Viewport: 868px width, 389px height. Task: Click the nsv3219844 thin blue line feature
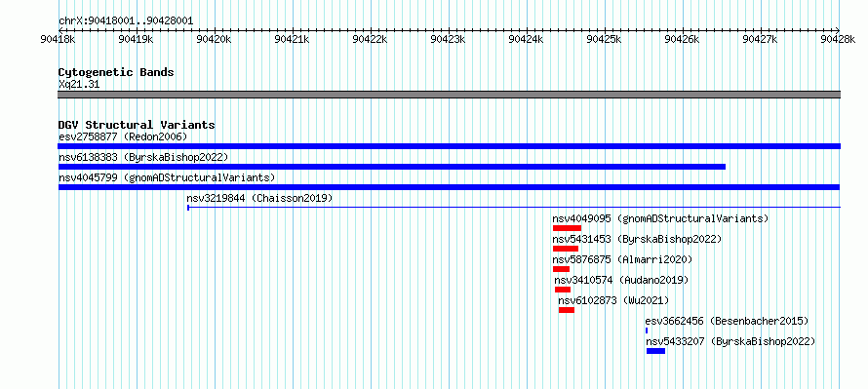point(514,208)
